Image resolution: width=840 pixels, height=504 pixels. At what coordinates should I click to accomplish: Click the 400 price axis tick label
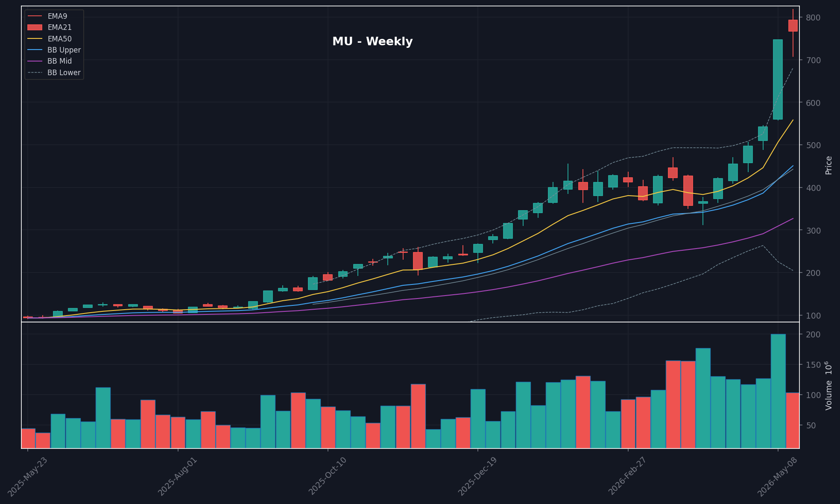813,188
